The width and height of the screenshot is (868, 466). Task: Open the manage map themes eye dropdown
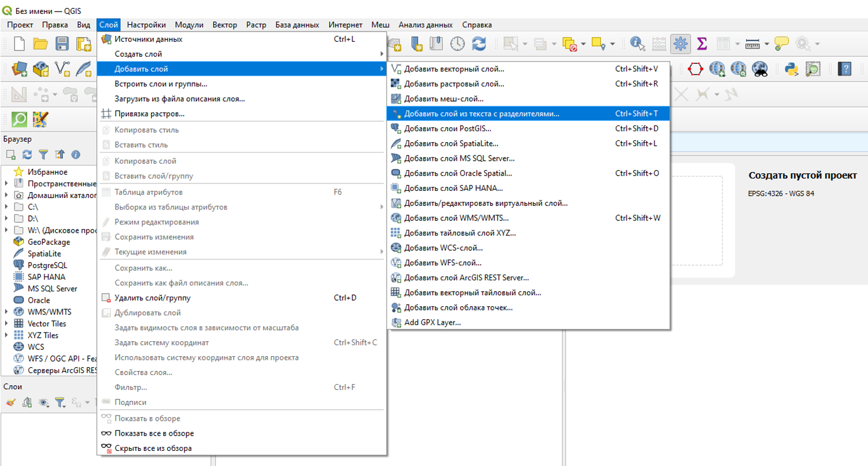tap(44, 402)
